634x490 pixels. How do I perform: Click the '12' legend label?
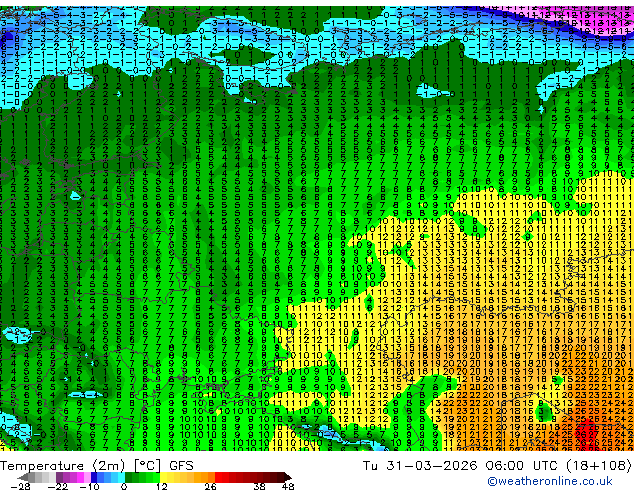[x=162, y=486]
